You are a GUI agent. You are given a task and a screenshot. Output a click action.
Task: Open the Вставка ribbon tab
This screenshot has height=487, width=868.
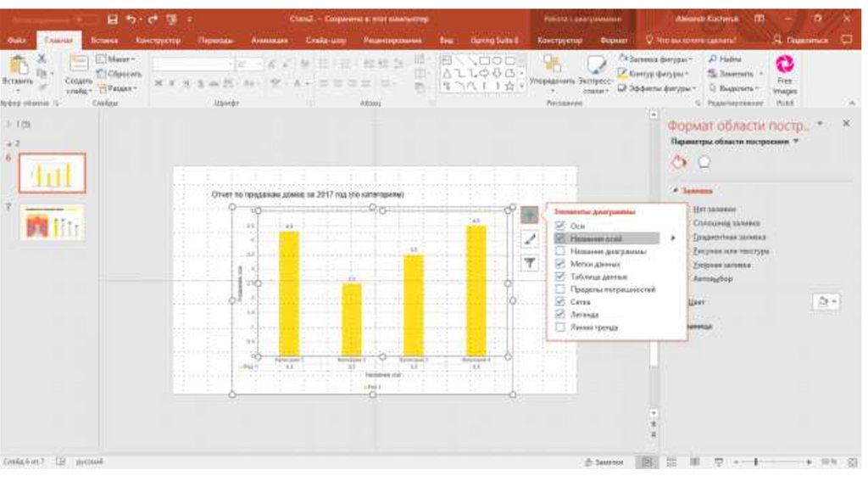(x=103, y=40)
